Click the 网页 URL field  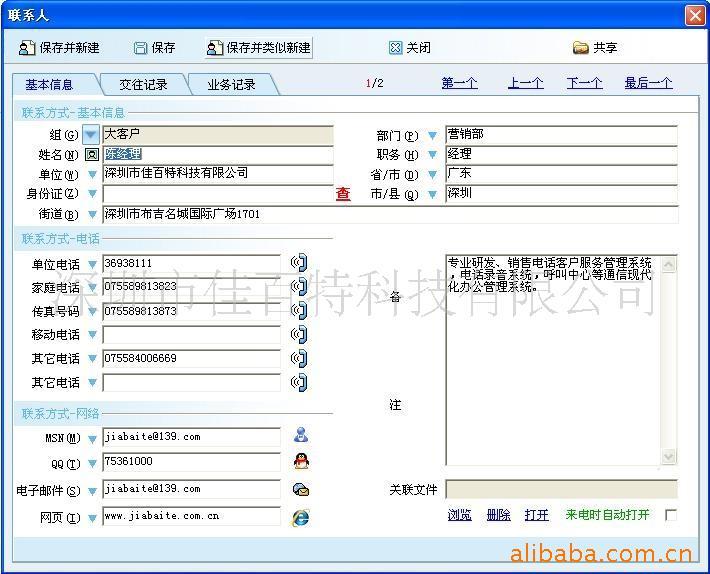[192, 516]
